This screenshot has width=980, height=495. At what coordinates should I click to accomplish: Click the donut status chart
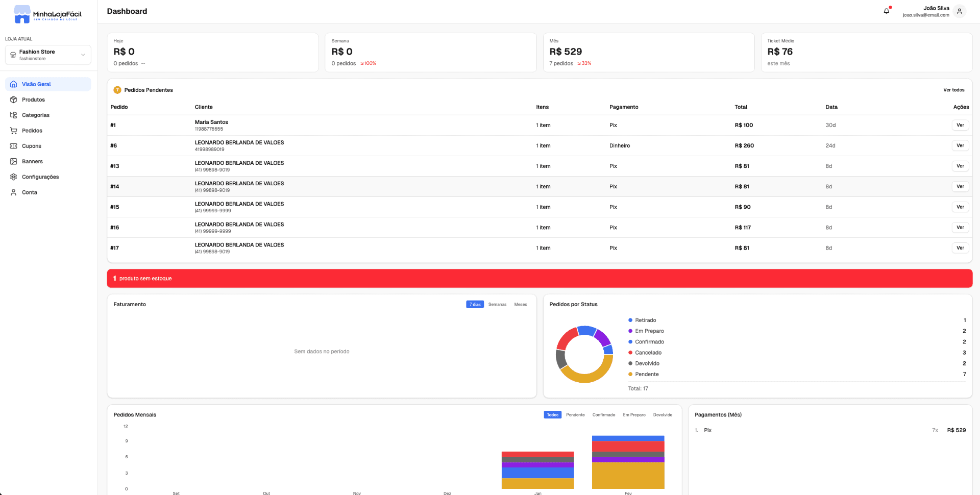[x=584, y=354]
